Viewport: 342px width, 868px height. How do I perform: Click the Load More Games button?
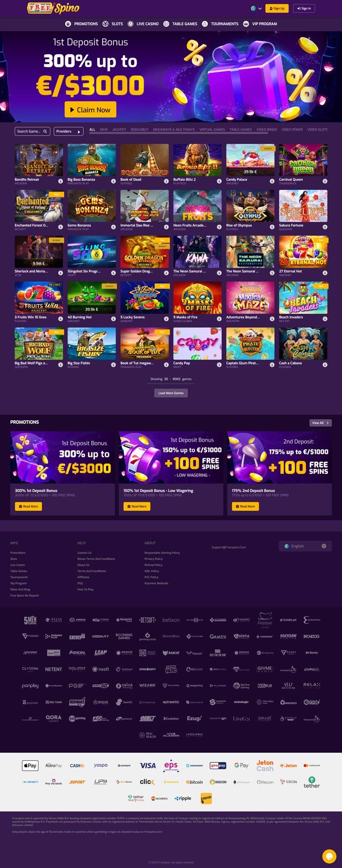click(171, 393)
